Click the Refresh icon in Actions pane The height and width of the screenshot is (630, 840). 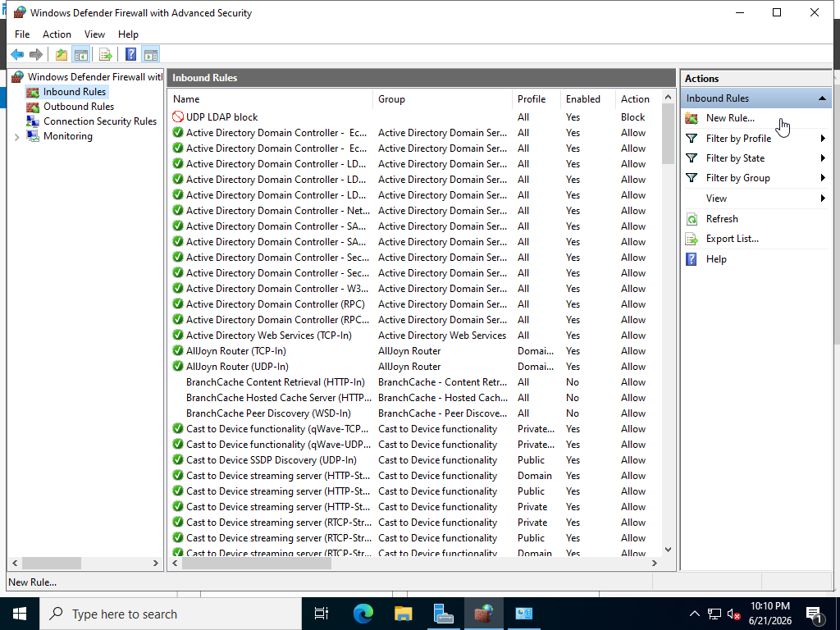692,218
